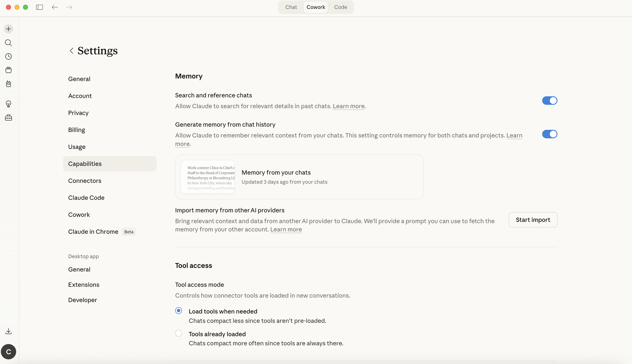Click the Beta badge next to Claude in Chrome
This screenshot has width=632, height=364.
(129, 232)
